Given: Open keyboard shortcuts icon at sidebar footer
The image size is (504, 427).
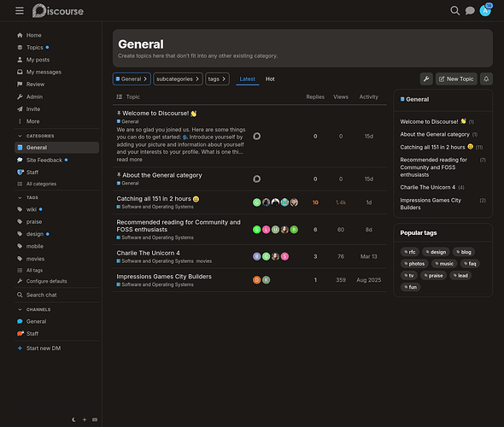Looking at the screenshot, I should (x=95, y=419).
